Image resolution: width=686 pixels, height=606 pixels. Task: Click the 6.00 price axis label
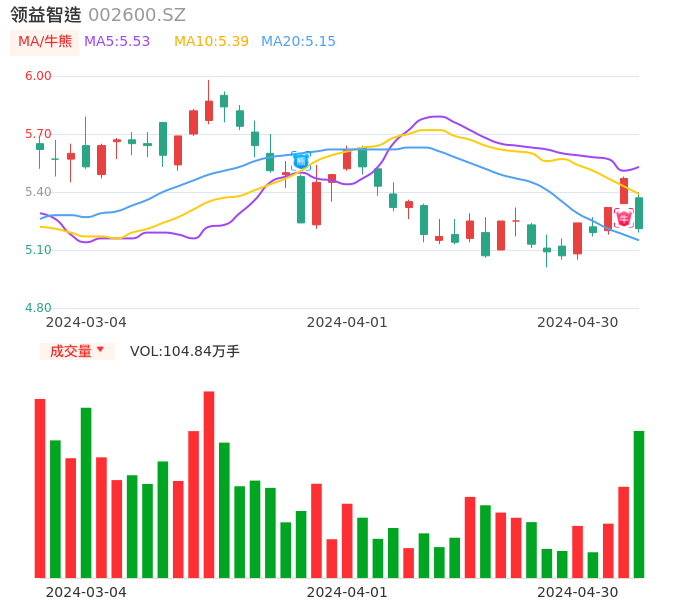pos(37,76)
